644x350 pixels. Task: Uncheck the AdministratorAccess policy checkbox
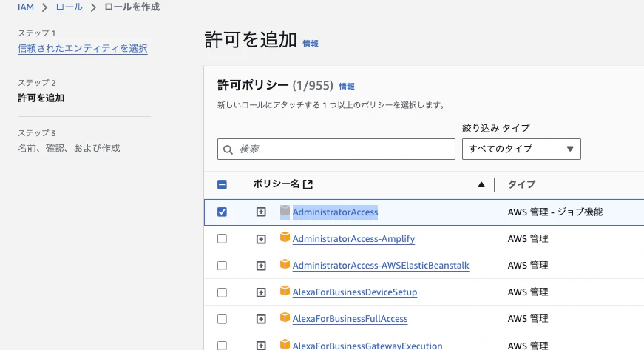[222, 212]
